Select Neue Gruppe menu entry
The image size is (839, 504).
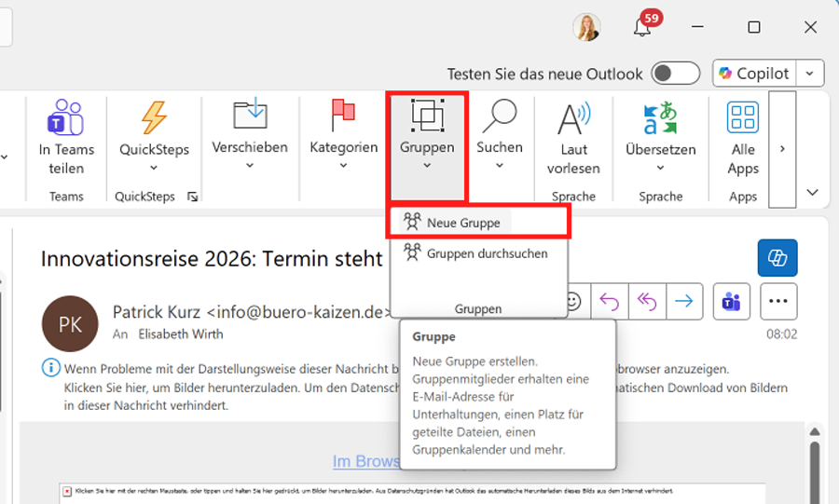[x=478, y=223]
